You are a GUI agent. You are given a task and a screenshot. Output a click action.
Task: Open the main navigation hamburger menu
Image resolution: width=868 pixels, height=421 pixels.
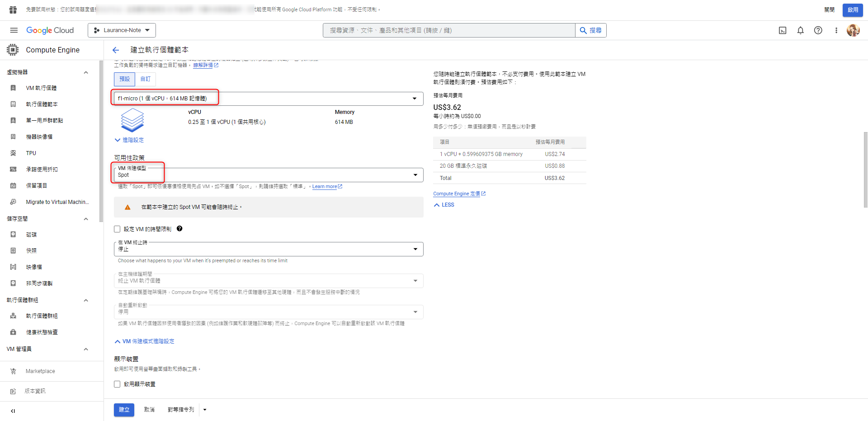click(14, 30)
